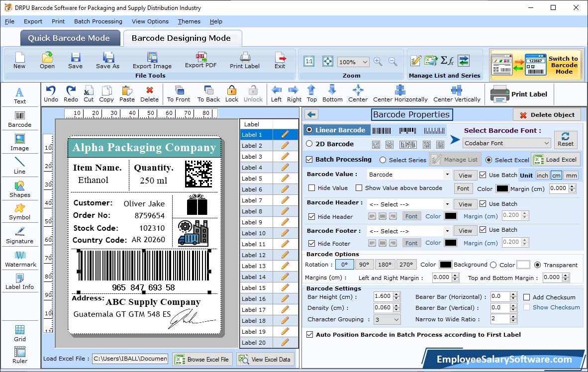Send object To Back
Screen dimensions: 588x372
click(208, 94)
